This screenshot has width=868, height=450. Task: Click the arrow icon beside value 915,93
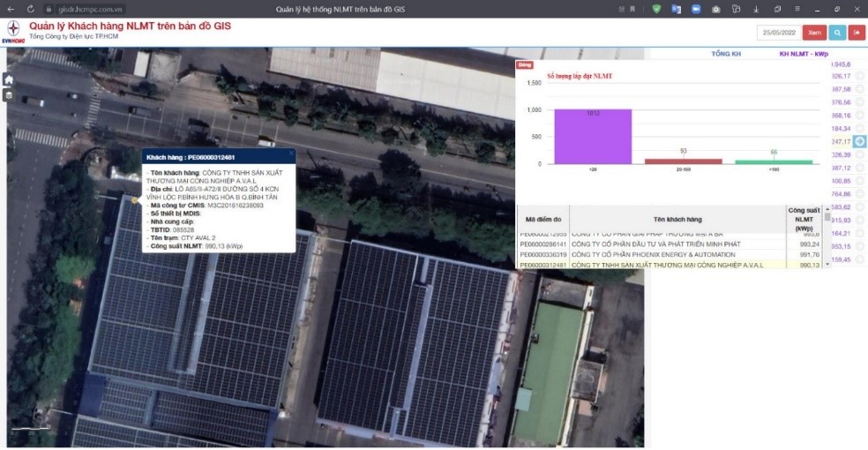[859, 221]
